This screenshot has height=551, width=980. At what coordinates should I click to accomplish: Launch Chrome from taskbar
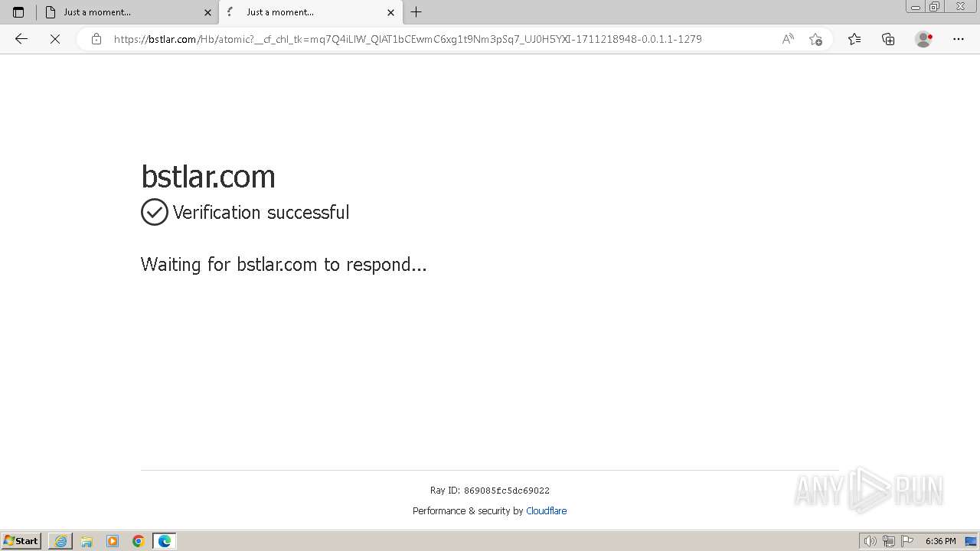(139, 541)
